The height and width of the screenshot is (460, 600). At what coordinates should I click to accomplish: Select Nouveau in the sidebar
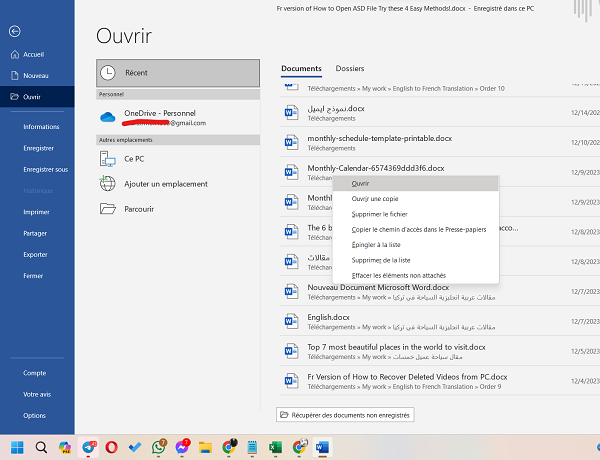[37, 75]
